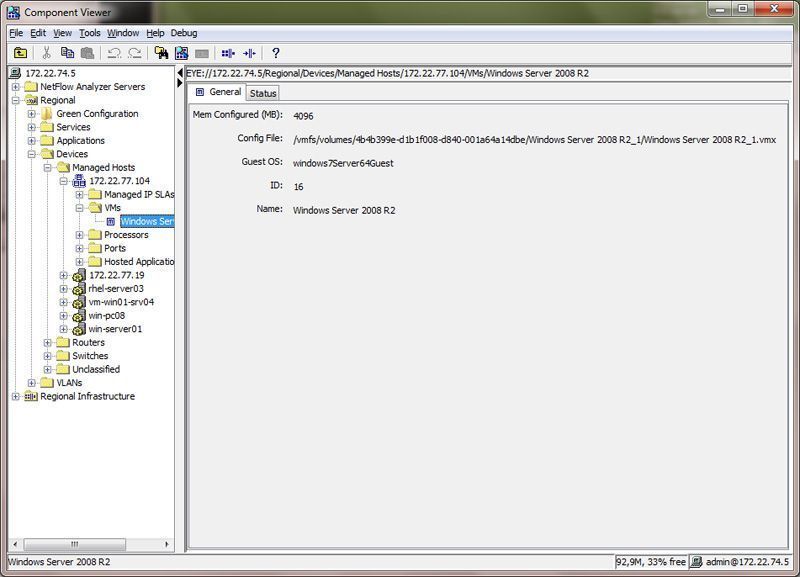Click the right scroll arrow of tree scrollbar
Image resolution: width=800 pixels, height=577 pixels.
point(166,544)
